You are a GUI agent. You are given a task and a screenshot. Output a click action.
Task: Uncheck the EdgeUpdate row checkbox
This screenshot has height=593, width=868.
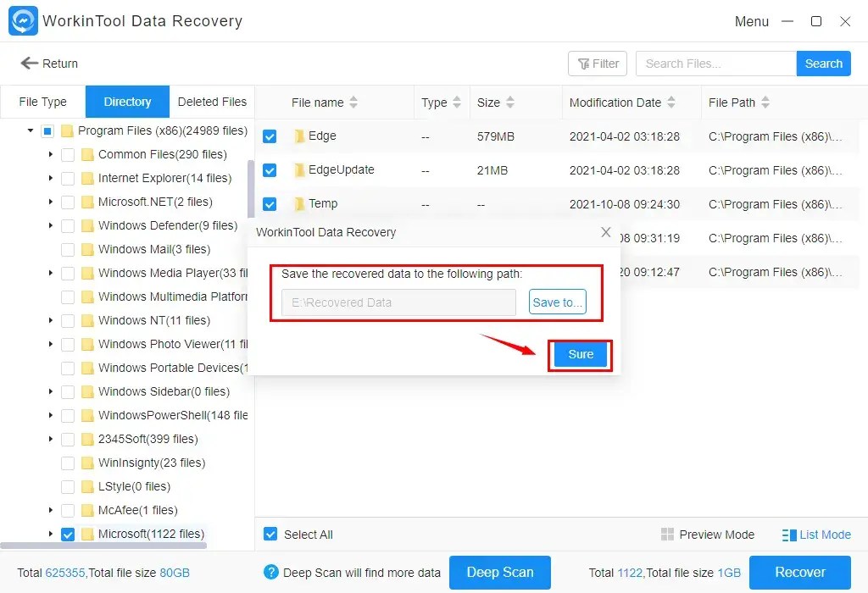[270, 169]
